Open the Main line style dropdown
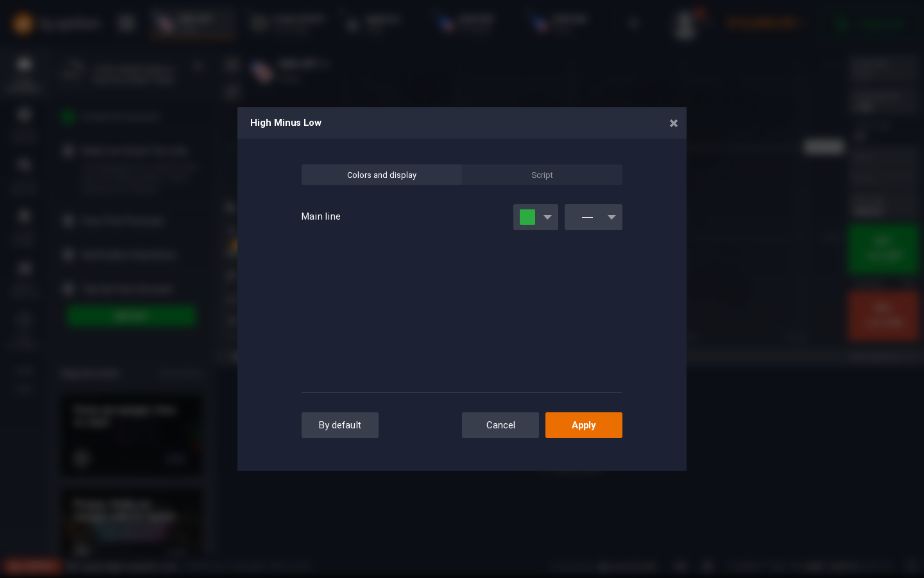Image resolution: width=924 pixels, height=578 pixels. pos(594,217)
